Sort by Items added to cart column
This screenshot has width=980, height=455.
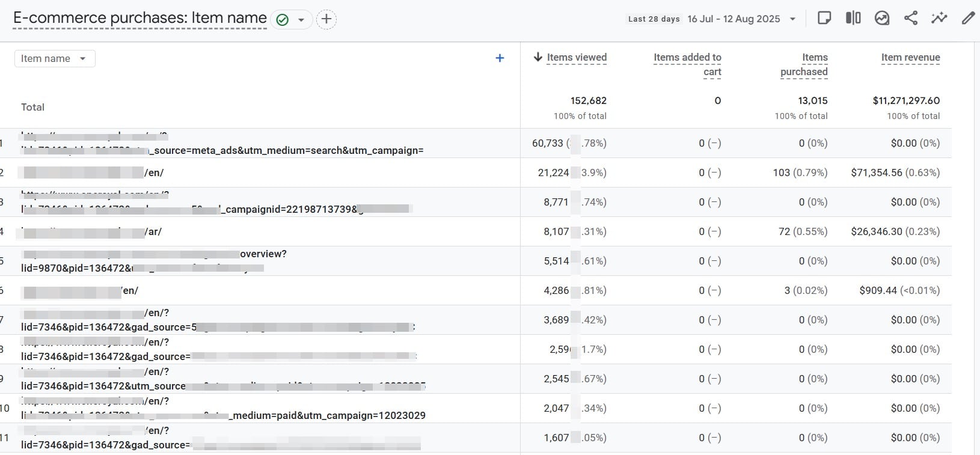tap(687, 64)
